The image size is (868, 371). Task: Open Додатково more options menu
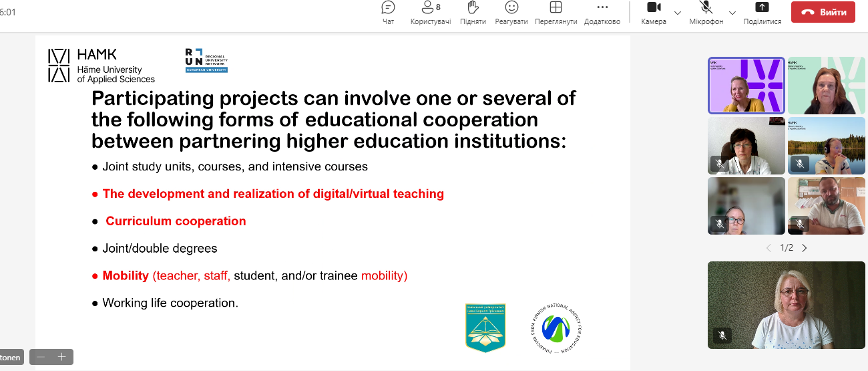[x=602, y=13]
